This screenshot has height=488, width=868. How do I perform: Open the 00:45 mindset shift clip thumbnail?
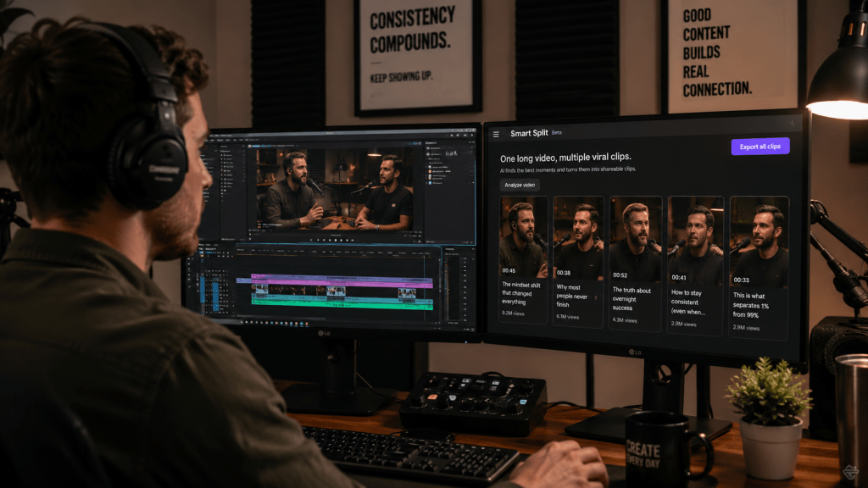point(524,237)
